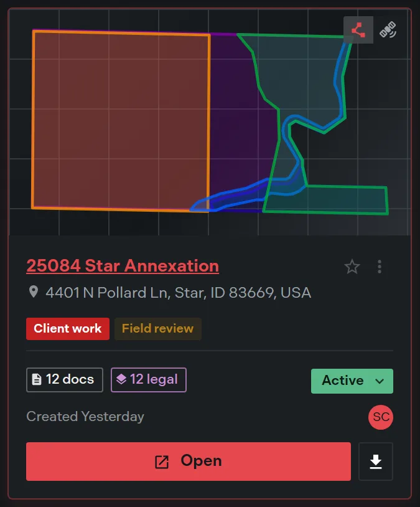420x507 pixels.
Task: Open the three-dot more options menu
Action: click(380, 267)
